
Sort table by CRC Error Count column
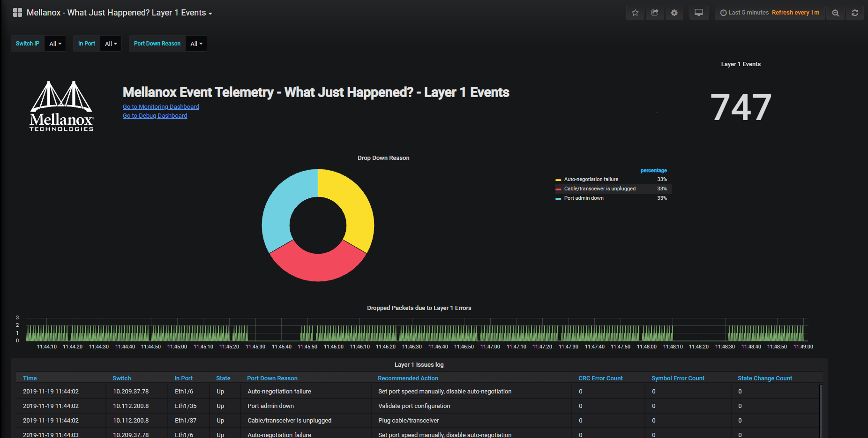600,378
